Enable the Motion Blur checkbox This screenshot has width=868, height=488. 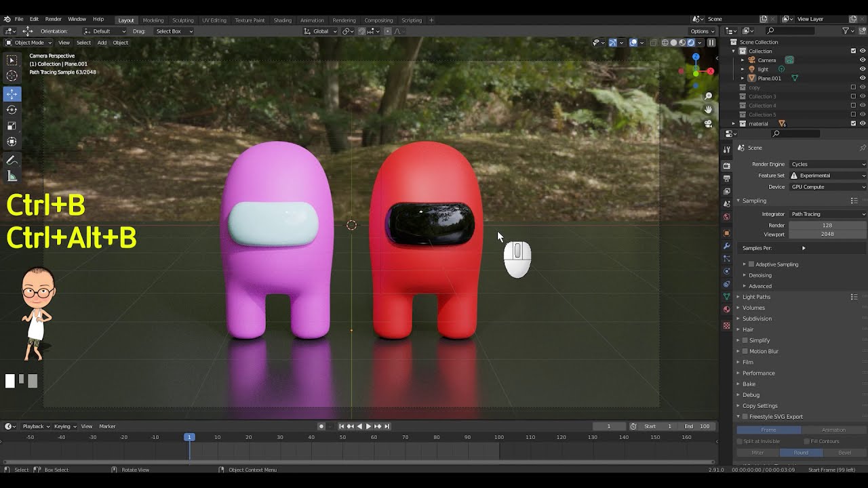745,351
